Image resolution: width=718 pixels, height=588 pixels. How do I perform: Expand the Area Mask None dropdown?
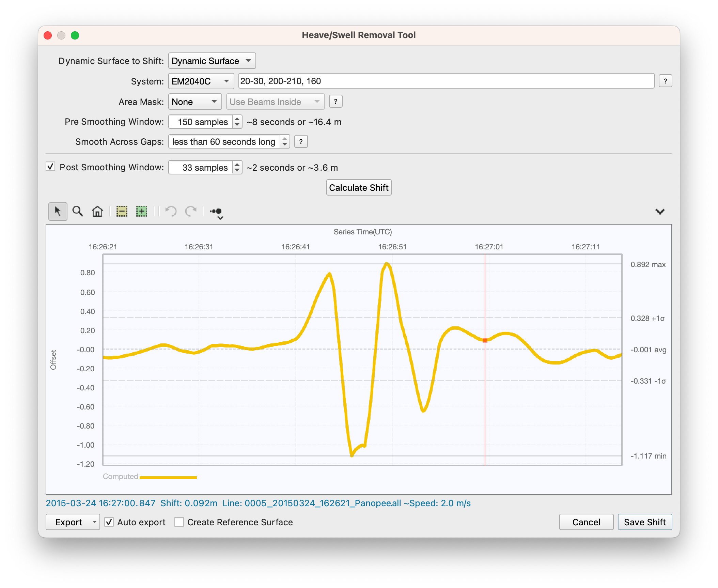(x=195, y=102)
